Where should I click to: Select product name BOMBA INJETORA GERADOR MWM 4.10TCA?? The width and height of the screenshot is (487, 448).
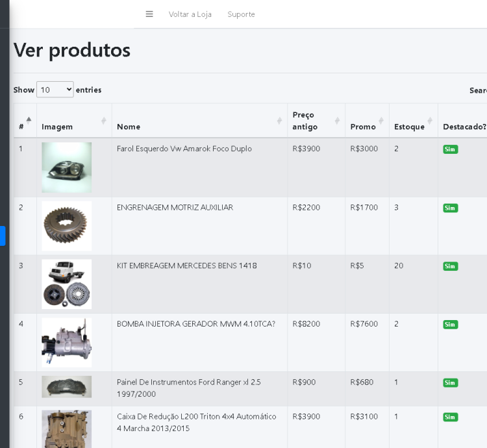pyautogui.click(x=196, y=324)
